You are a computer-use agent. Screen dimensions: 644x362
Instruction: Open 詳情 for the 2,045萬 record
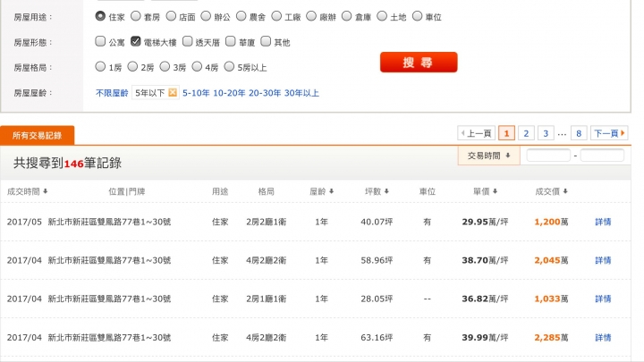pyautogui.click(x=603, y=261)
